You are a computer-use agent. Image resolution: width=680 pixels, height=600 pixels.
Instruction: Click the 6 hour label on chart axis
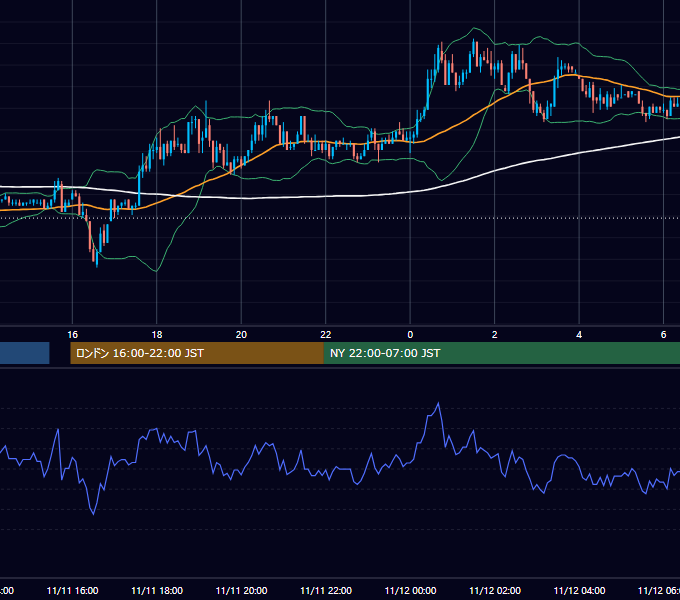(663, 335)
